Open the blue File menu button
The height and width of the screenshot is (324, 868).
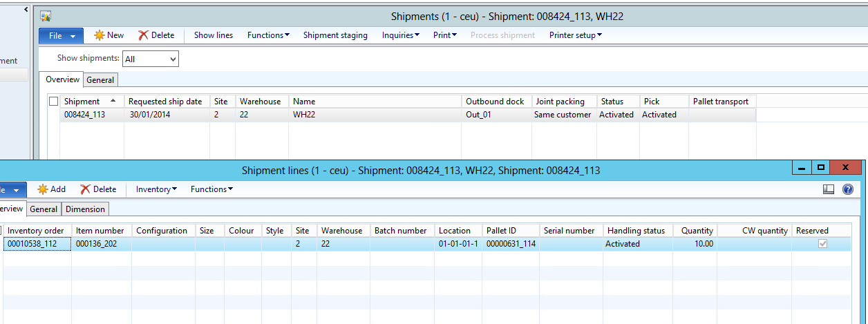(61, 36)
